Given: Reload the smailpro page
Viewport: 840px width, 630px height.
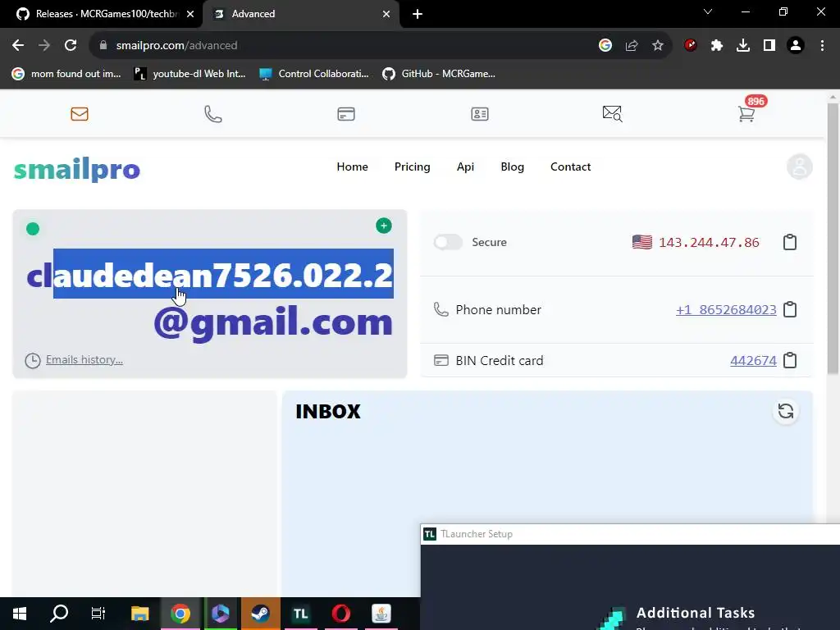Looking at the screenshot, I should click(71, 46).
